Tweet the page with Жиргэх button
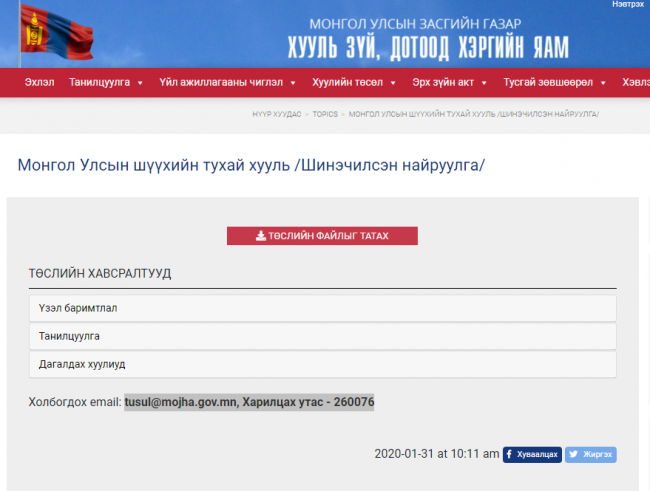Screen dimensions: 650x491 pos(591,454)
